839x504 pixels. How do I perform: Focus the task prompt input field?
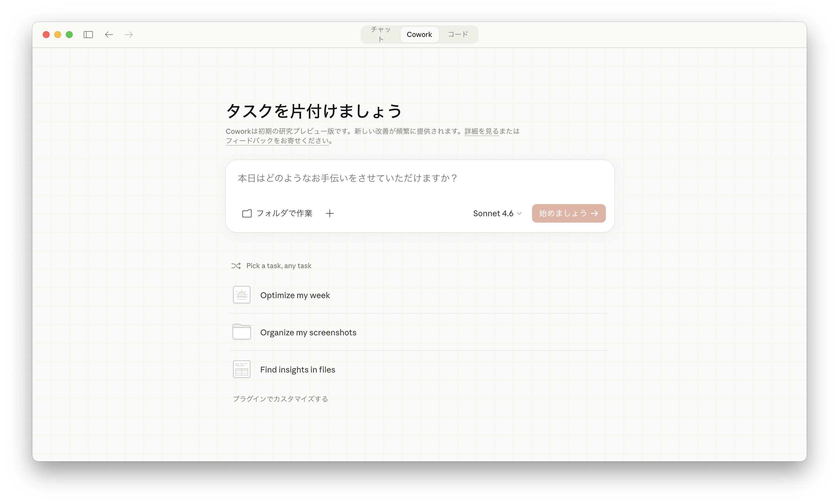coord(419,179)
